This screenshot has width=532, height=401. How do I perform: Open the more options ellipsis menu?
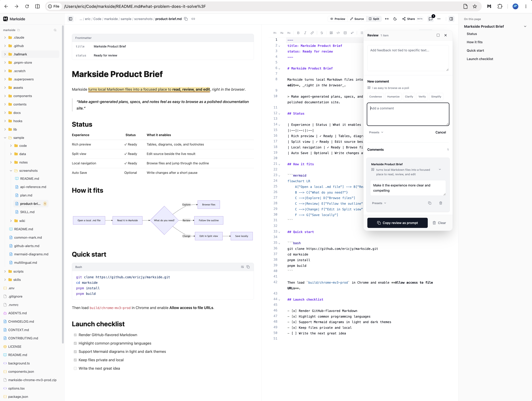tap(439, 19)
